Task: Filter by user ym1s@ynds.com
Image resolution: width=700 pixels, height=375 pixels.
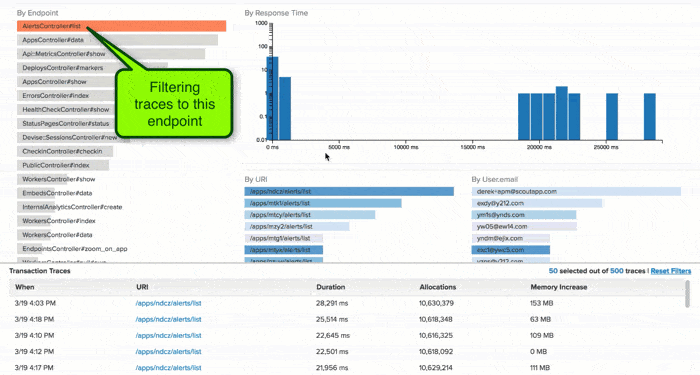Action: (x=524, y=215)
